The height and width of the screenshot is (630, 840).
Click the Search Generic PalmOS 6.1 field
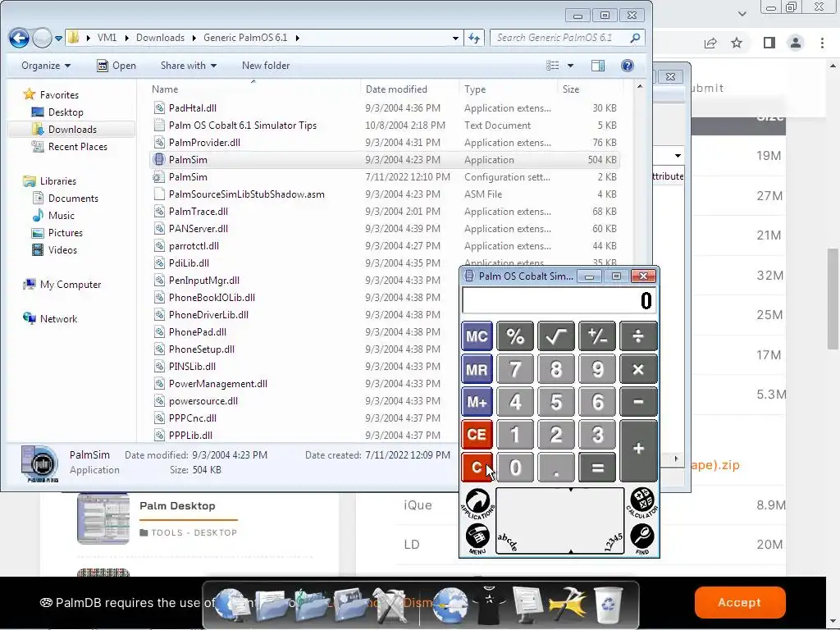tap(567, 38)
